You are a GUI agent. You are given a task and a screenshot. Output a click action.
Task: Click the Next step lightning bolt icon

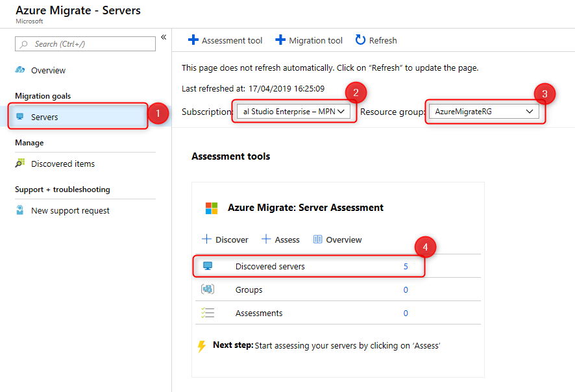coord(202,347)
